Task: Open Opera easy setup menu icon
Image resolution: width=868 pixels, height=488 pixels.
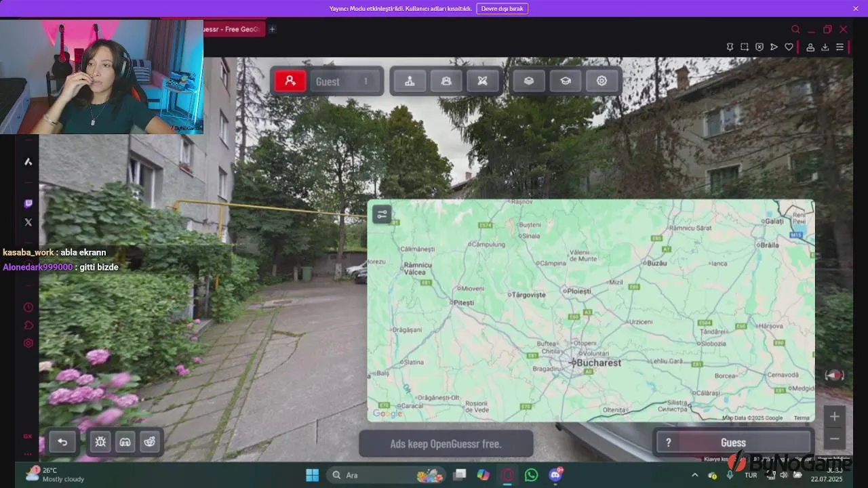Action: click(840, 47)
